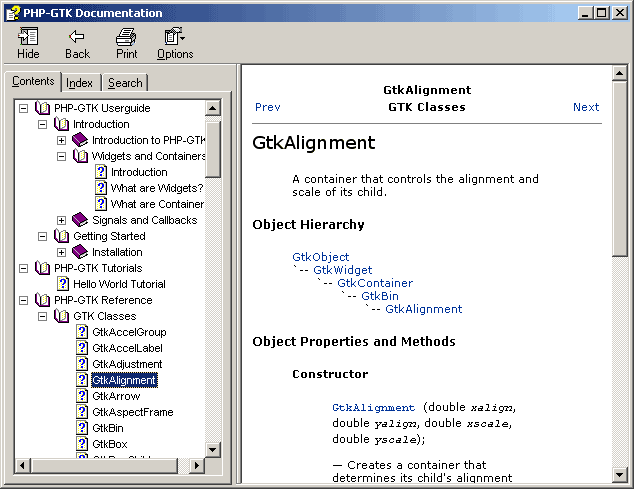Image resolution: width=634 pixels, height=489 pixels.
Task: Click the Hello World Tutorial page icon
Action: click(x=62, y=284)
